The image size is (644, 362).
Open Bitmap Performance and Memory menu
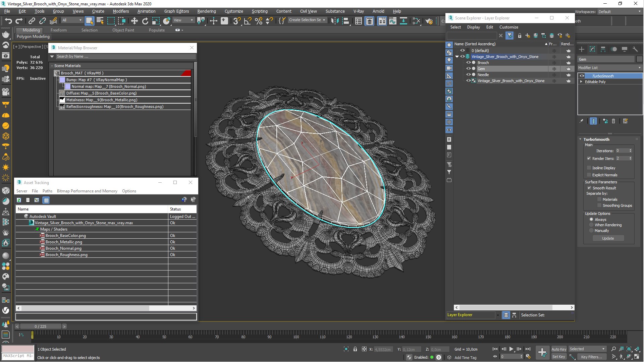coord(87,191)
